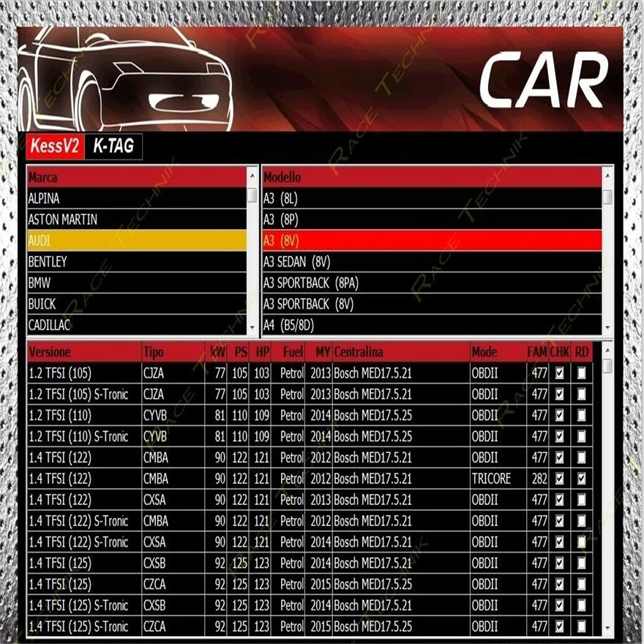
Task: Select BUICK brand
Action: point(137,304)
